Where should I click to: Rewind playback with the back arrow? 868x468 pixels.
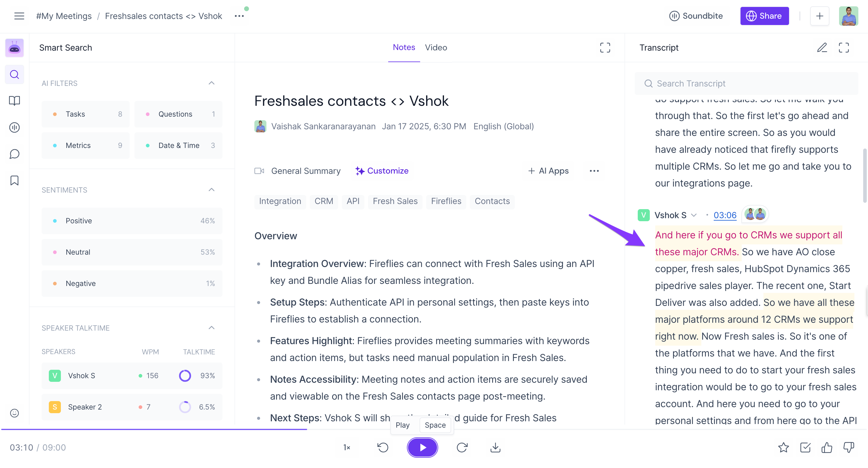point(383,448)
